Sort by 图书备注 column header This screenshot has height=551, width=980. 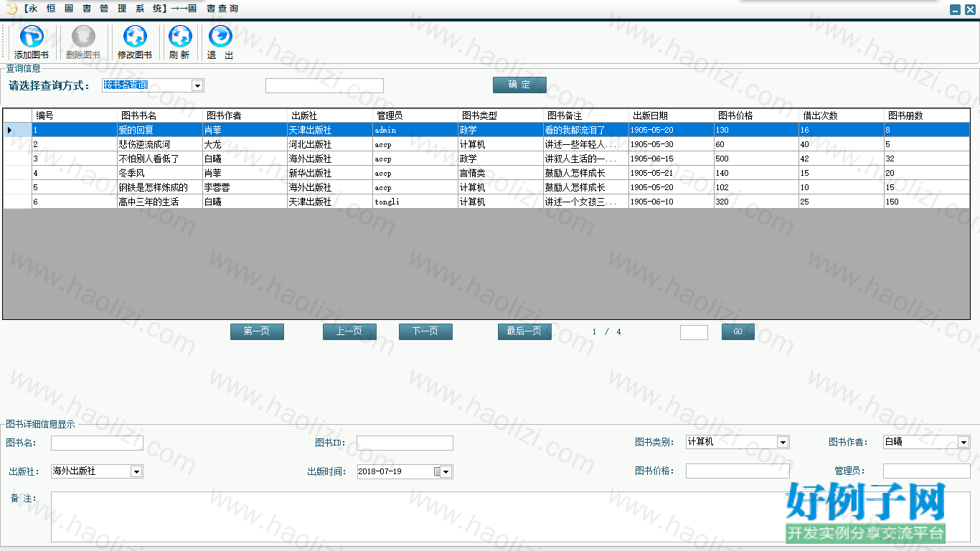pos(587,116)
